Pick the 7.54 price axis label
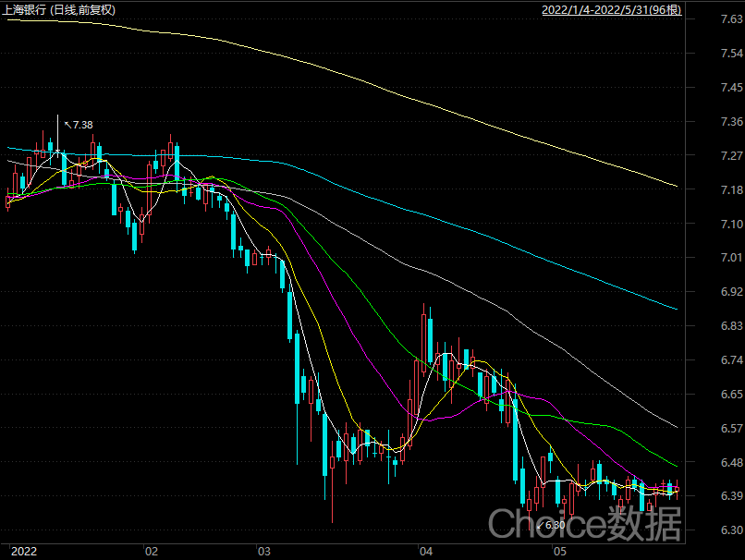 [731, 54]
